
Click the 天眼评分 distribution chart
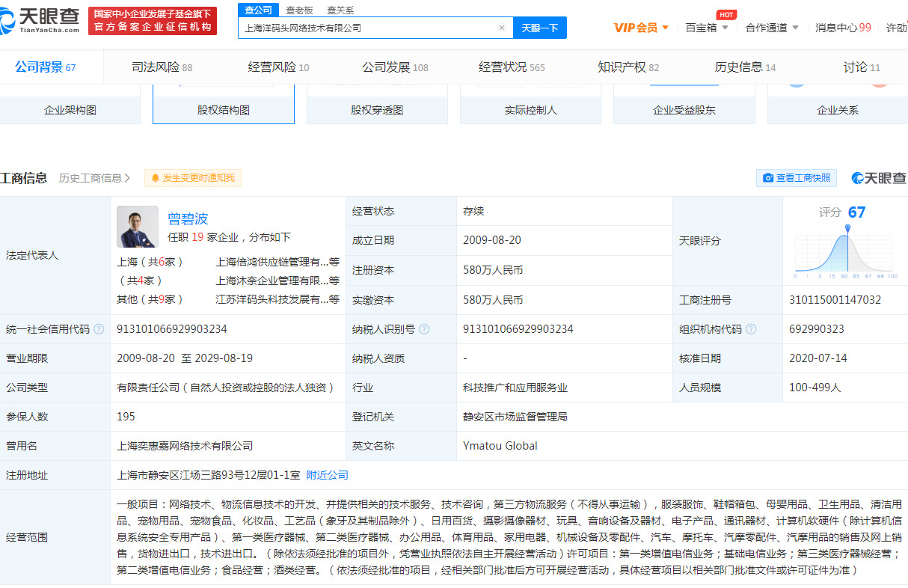846,251
